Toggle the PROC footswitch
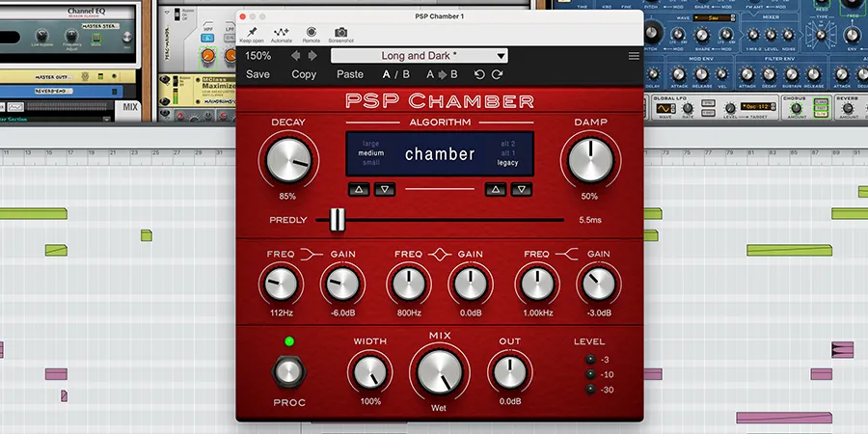 click(x=289, y=372)
